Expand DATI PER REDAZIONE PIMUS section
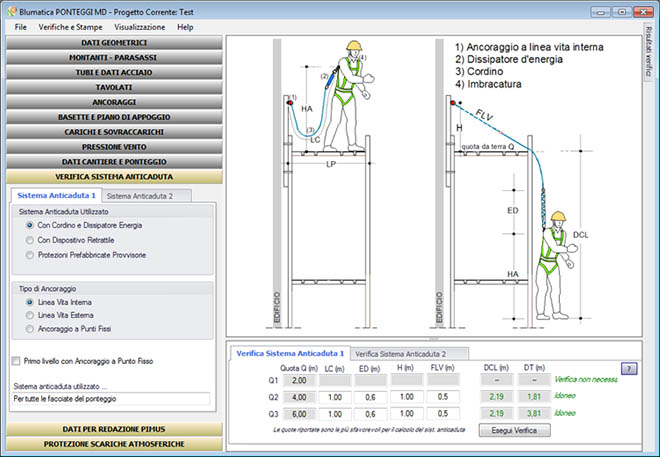 (113, 429)
